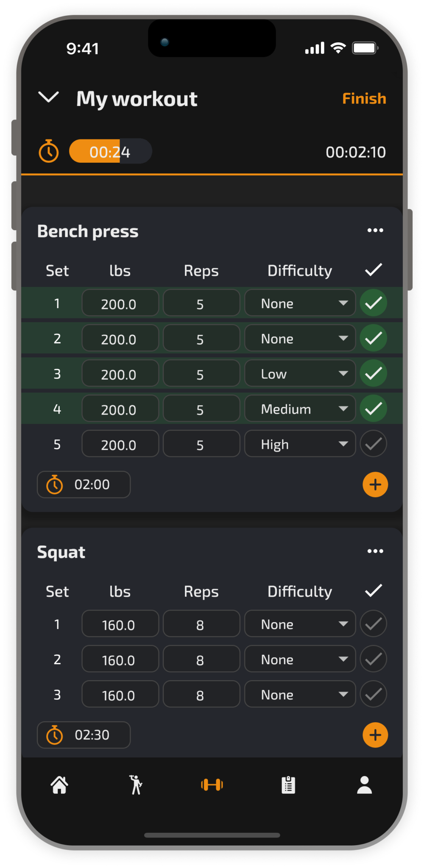Mark Squat set 1 as complete
Screen dimensions: 424x868
pyautogui.click(x=373, y=623)
